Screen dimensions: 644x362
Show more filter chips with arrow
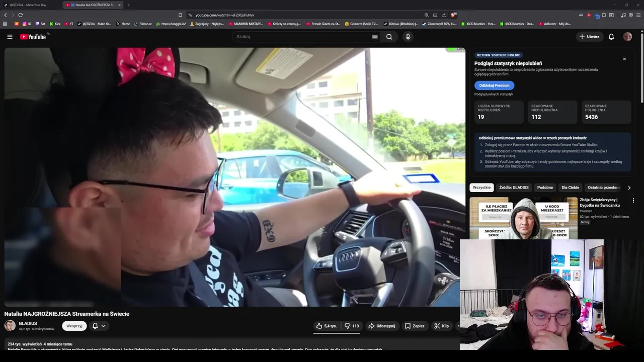coord(629,188)
